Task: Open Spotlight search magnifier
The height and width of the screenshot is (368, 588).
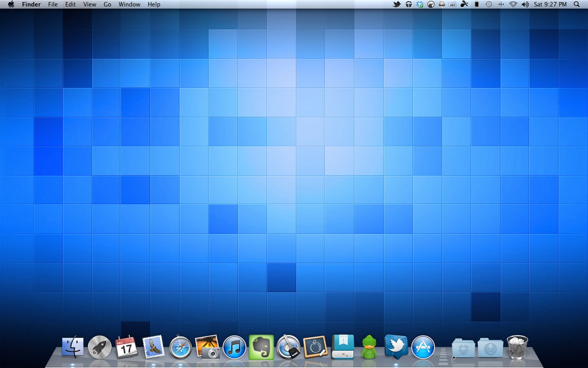Action: 577,4
